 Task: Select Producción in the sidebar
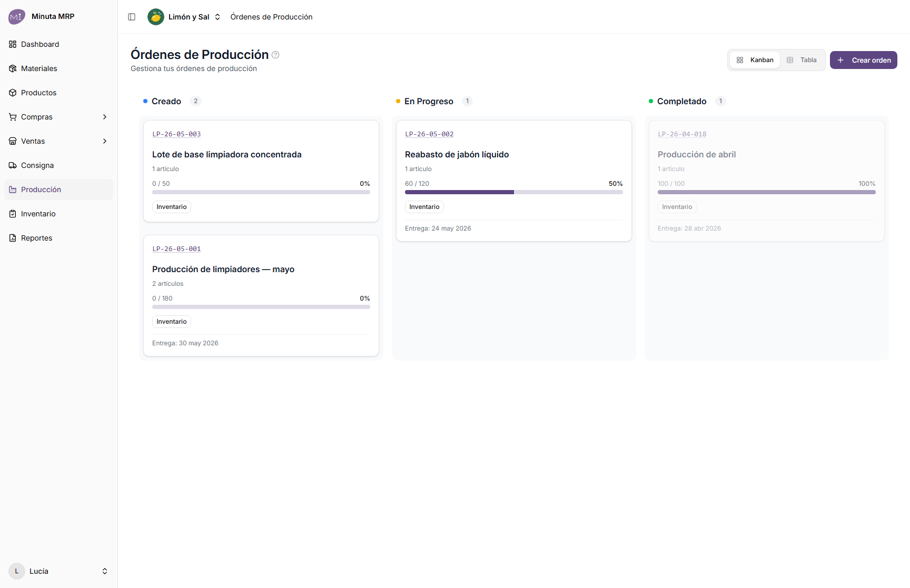[x=58, y=190]
